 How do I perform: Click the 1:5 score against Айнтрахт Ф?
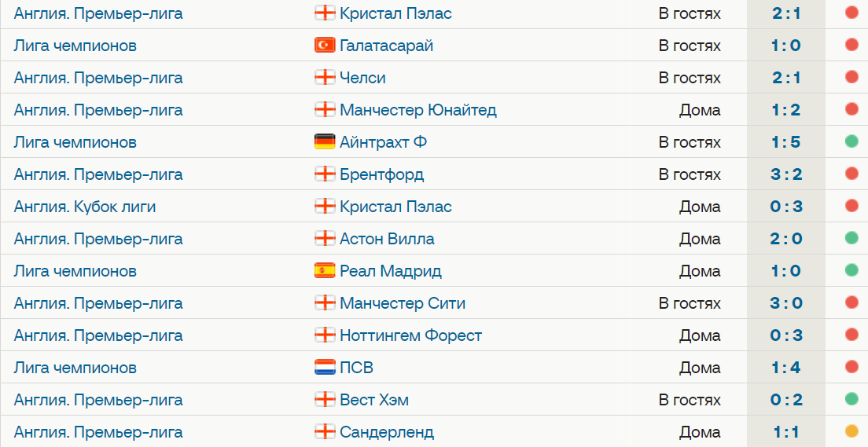click(785, 142)
